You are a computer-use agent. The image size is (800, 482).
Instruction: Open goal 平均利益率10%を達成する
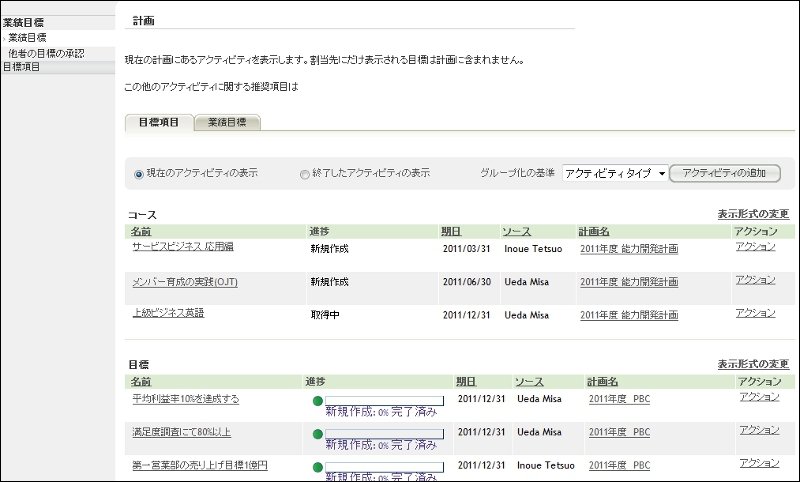185,399
